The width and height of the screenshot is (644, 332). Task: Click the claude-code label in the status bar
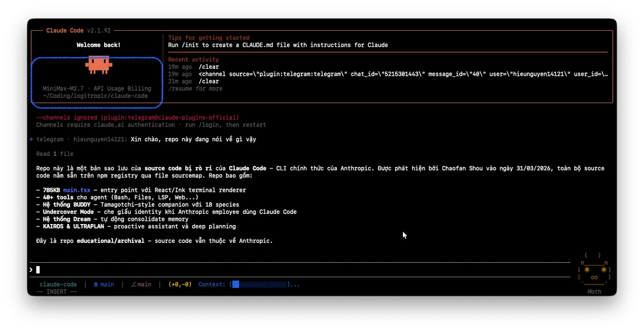58,284
